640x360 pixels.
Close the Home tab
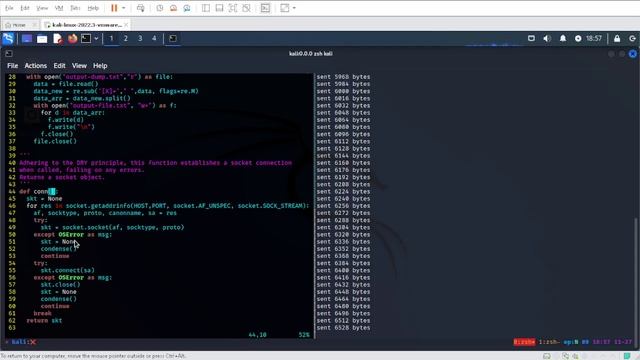coord(35,25)
